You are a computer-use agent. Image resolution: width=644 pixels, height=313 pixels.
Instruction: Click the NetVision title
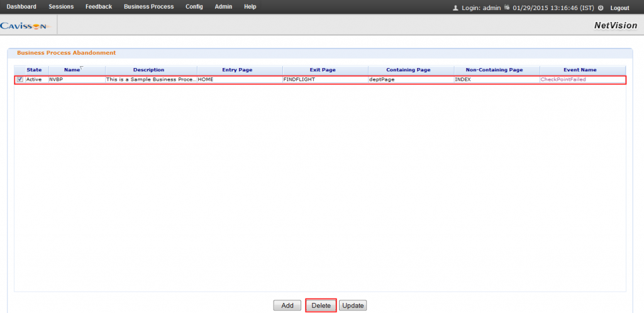tap(616, 25)
